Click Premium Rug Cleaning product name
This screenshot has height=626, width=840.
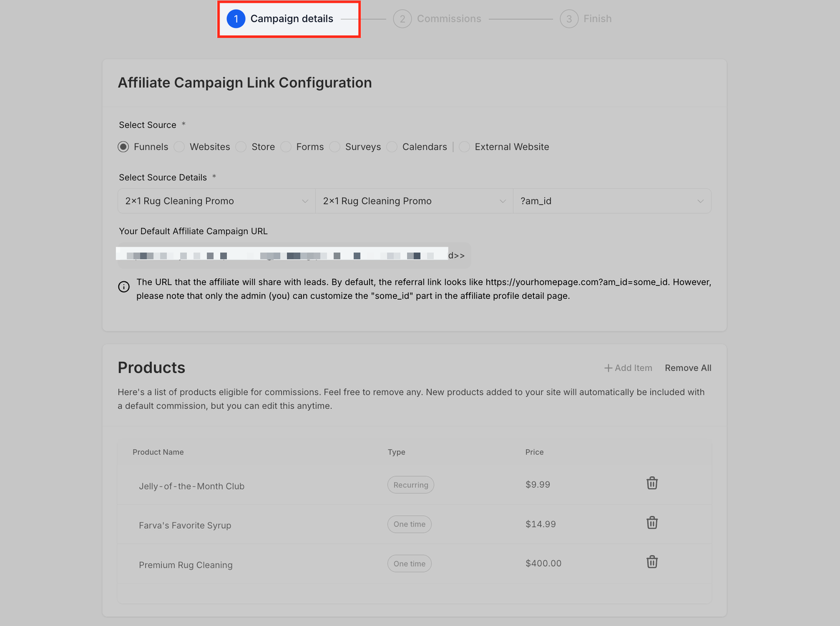pos(185,565)
